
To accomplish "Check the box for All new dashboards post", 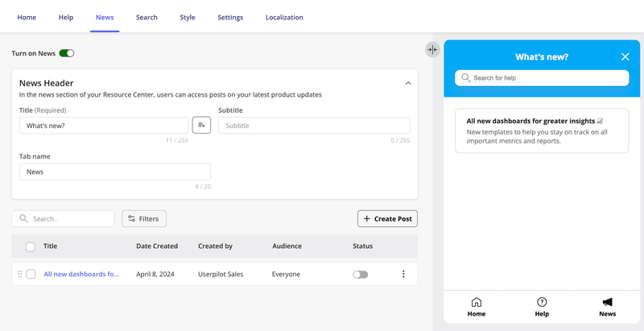I will tap(31, 274).
